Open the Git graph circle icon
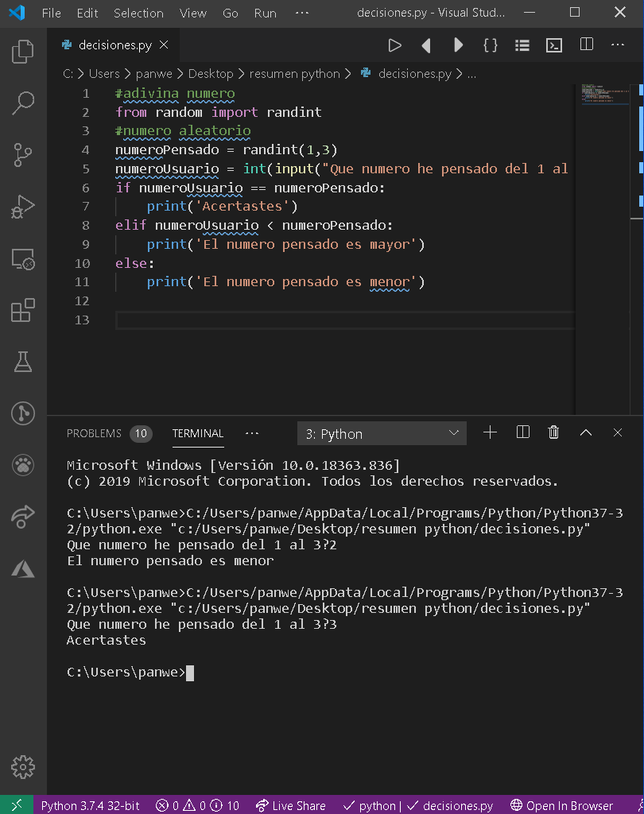Viewport: 644px width, 814px height. click(23, 413)
